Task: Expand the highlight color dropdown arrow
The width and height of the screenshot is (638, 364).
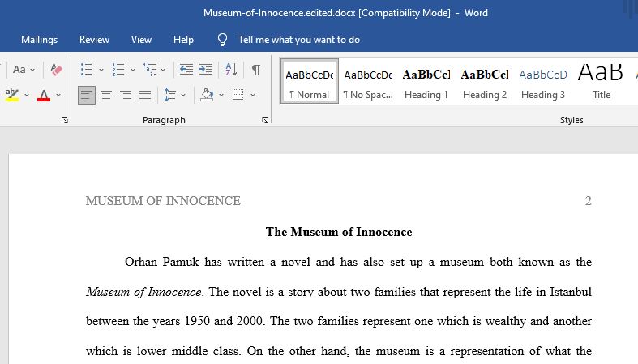Action: [27, 95]
